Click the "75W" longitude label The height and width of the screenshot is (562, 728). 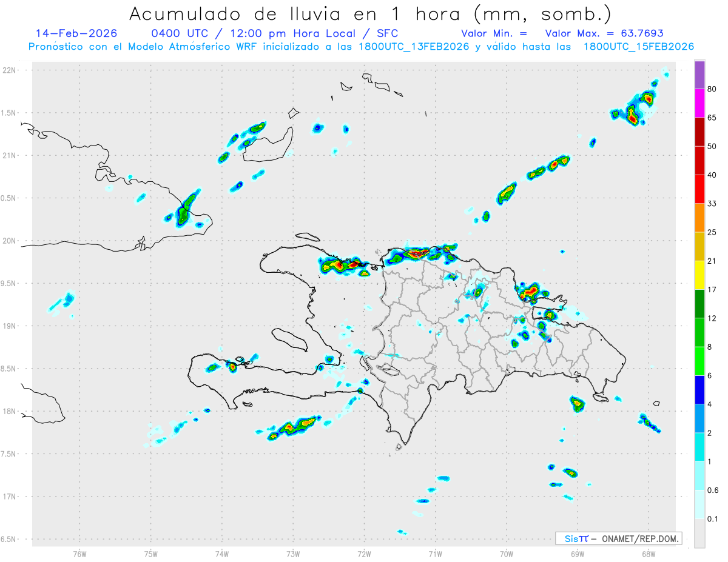point(150,554)
